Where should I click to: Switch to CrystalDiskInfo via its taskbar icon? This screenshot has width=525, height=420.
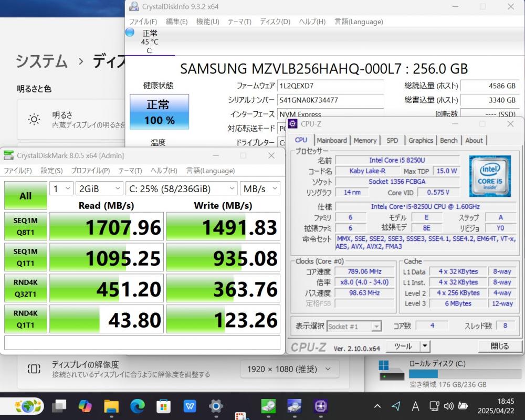(x=295, y=406)
